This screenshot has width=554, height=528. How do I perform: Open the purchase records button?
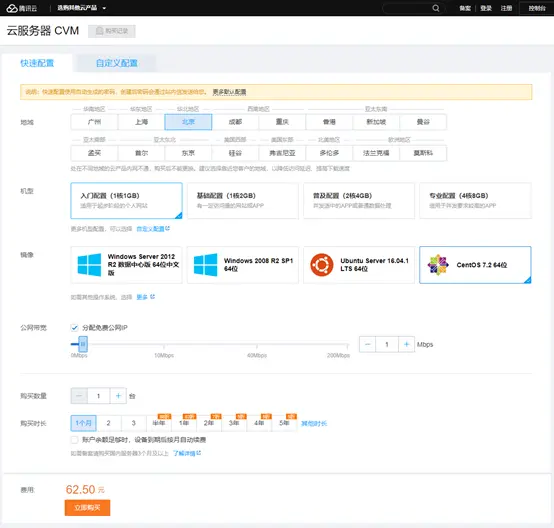(112, 31)
